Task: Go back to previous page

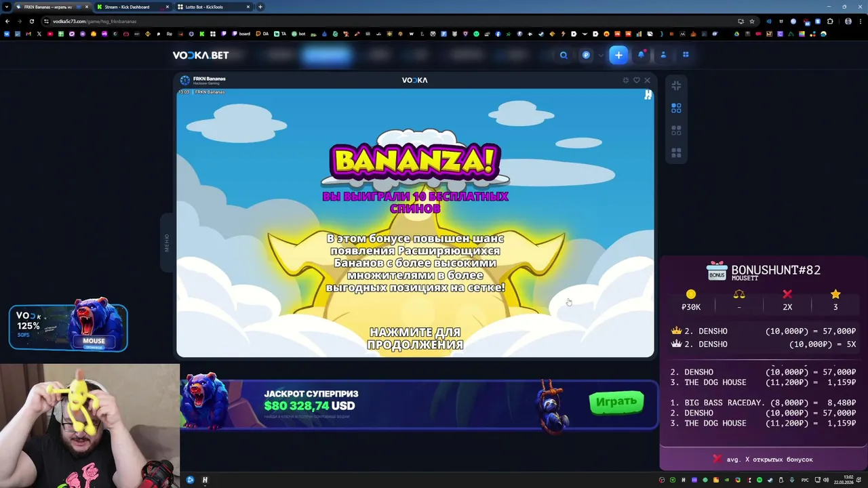Action: pos(7,21)
